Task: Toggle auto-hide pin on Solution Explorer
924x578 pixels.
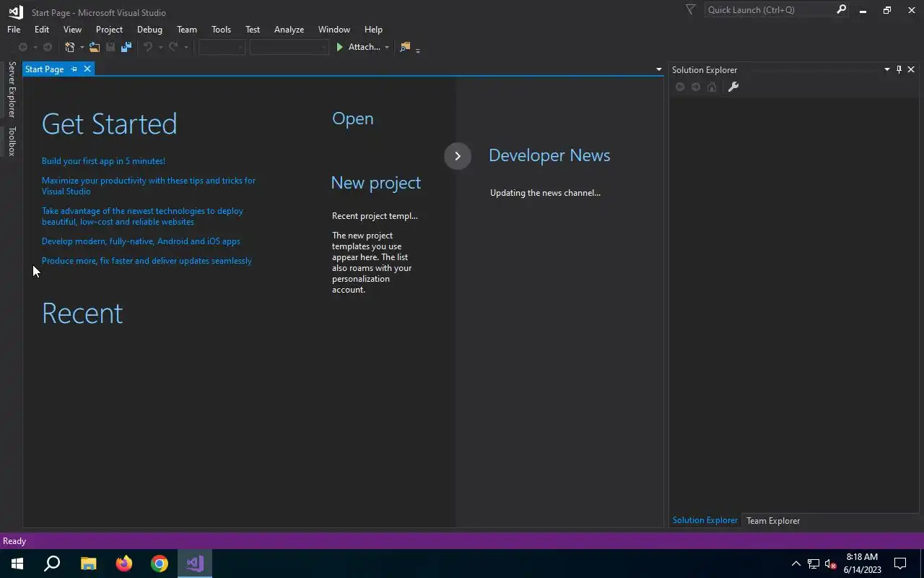Action: pos(899,69)
